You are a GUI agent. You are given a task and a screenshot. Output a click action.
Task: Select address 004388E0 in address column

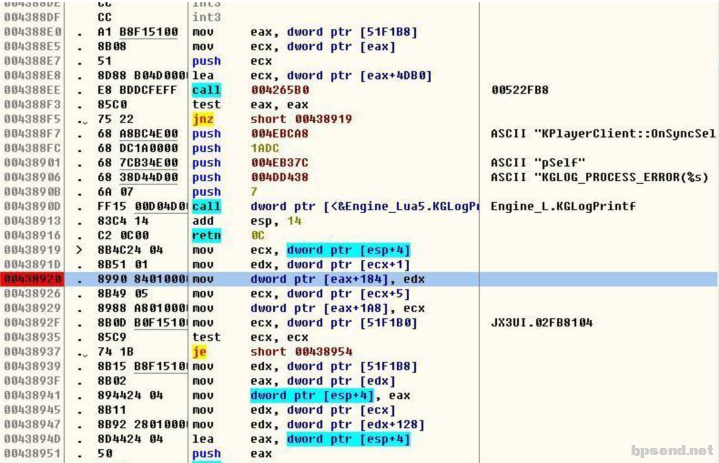click(33, 32)
